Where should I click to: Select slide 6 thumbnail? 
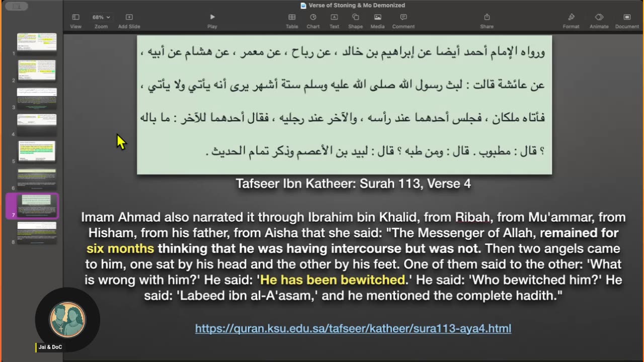(37, 178)
